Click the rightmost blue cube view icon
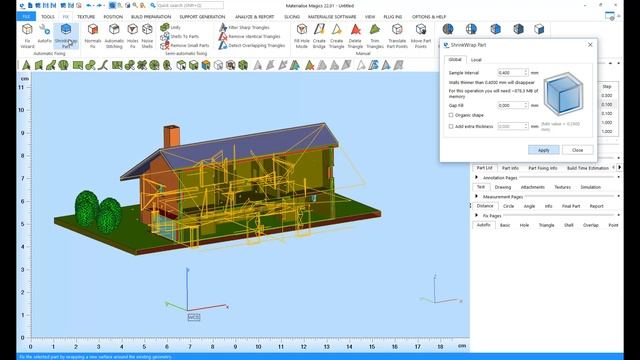Viewport: 640px width, 360px height. click(x=539, y=29)
